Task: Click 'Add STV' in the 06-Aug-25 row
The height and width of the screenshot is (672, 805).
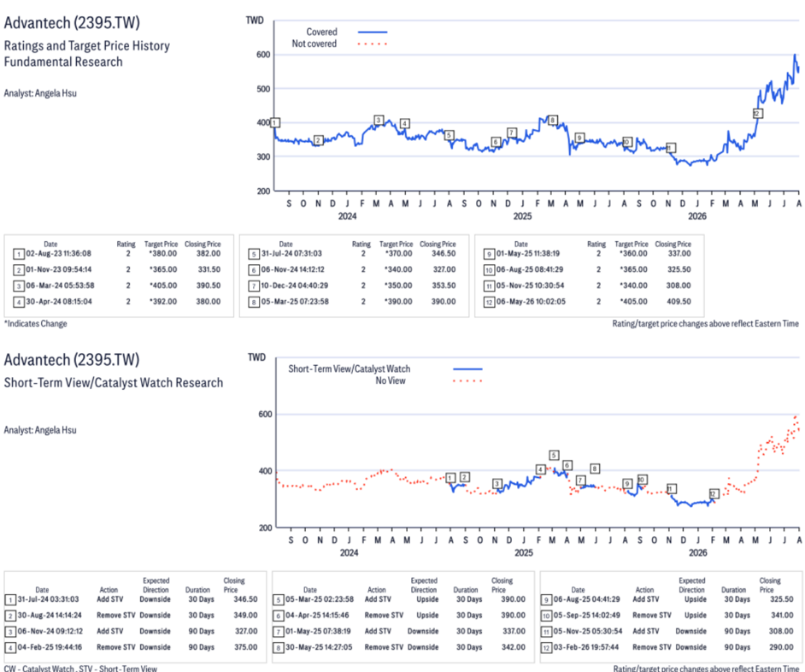Action: [646, 599]
